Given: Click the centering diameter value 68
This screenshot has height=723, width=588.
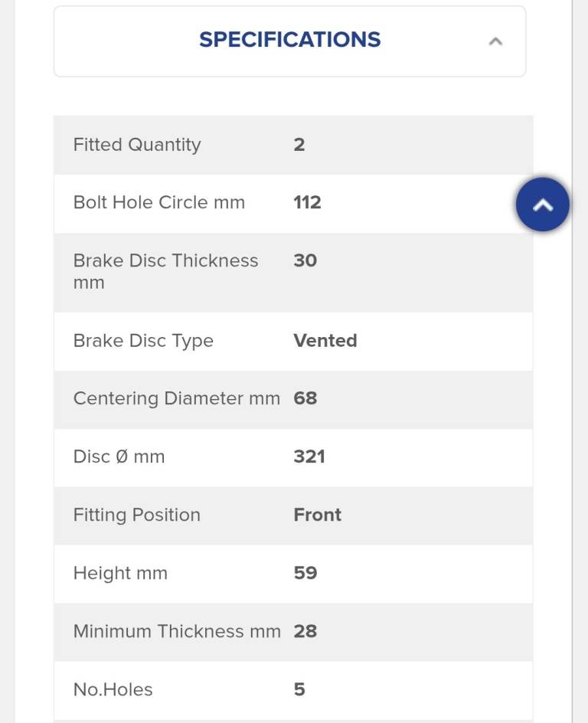Looking at the screenshot, I should pos(305,399).
